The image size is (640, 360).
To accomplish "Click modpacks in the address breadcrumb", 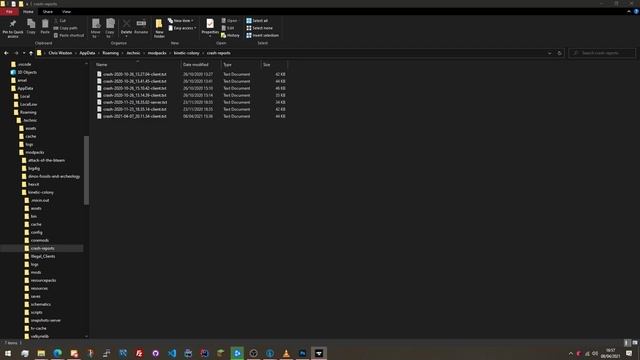I will coord(157,53).
